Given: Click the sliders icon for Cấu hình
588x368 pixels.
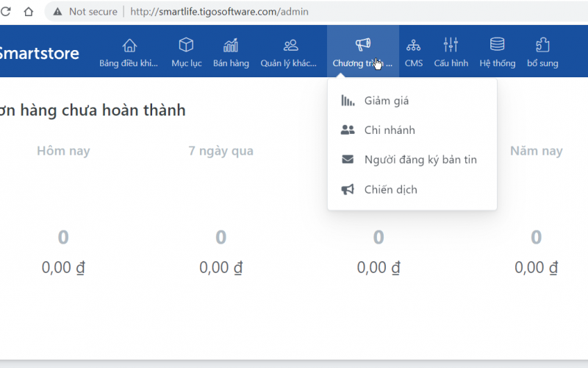Looking at the screenshot, I should coord(451,45).
